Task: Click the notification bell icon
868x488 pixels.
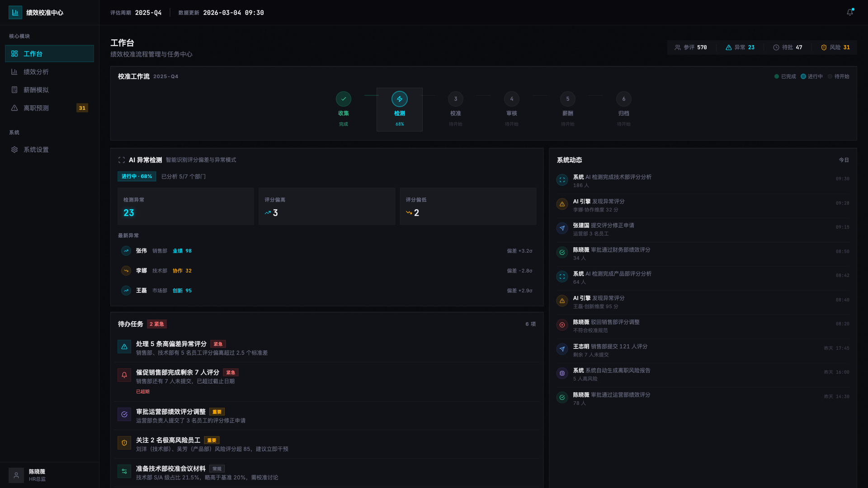Action: click(849, 13)
